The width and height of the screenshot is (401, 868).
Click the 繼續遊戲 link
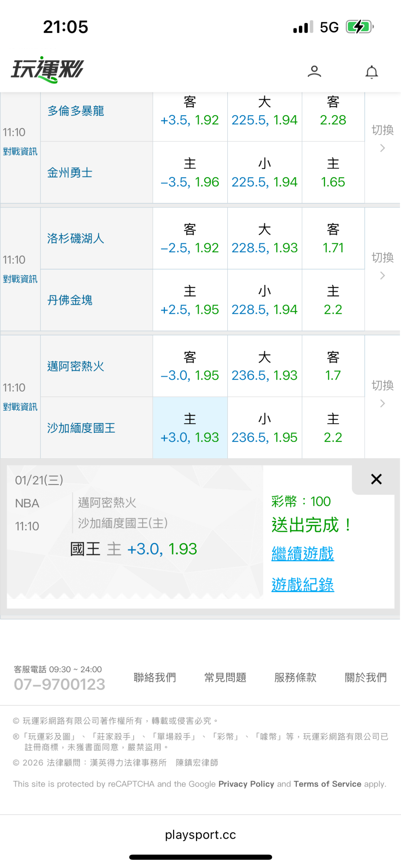[303, 553]
